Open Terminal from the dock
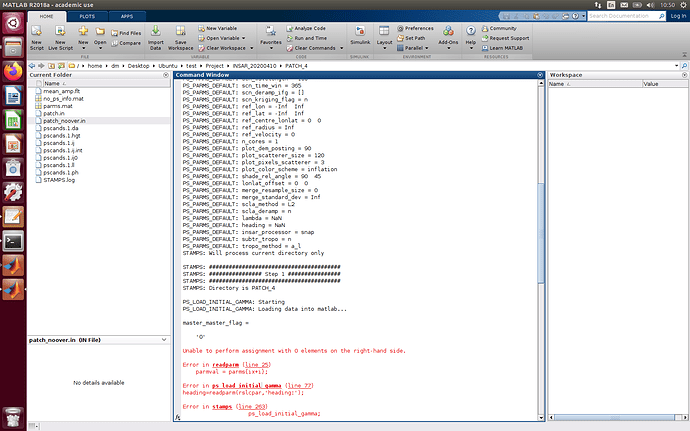Viewport: 690px width, 431px height. [13, 241]
